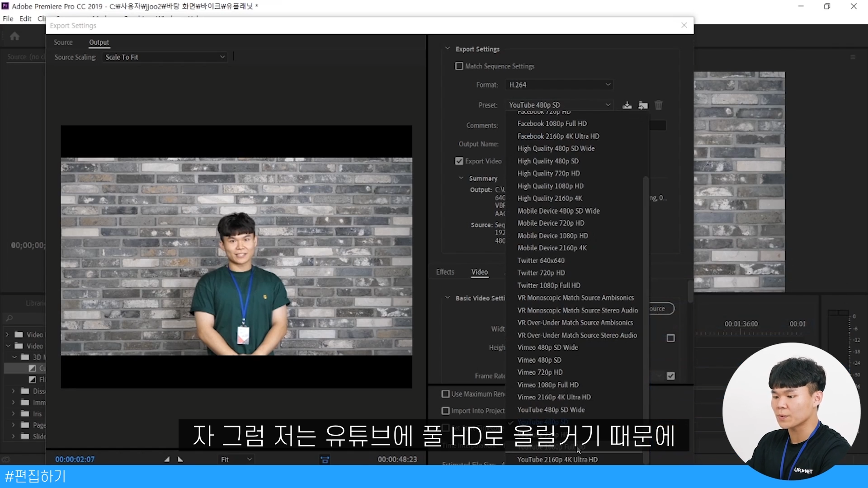Open the File menu

[x=8, y=19]
